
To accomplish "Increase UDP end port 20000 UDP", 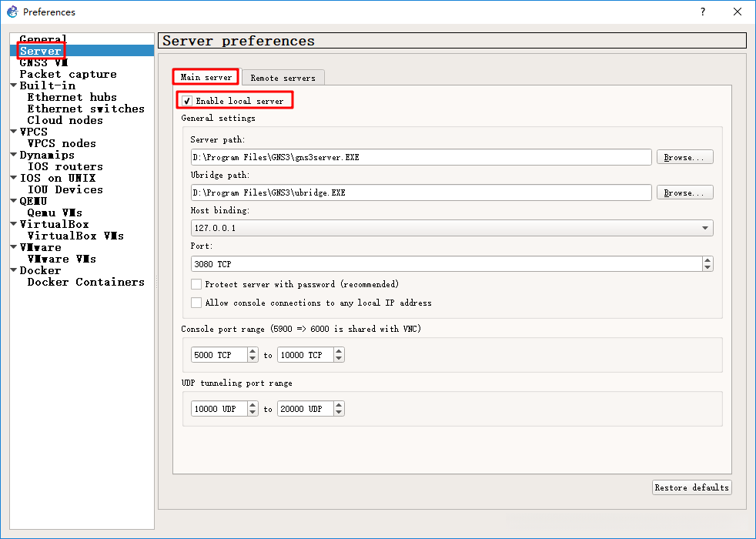I will (339, 406).
